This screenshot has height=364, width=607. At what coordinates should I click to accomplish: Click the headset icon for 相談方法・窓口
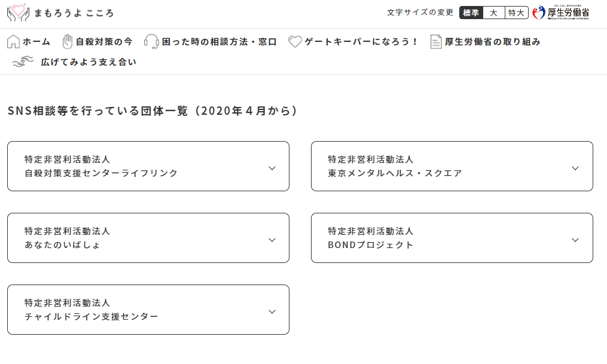point(151,42)
